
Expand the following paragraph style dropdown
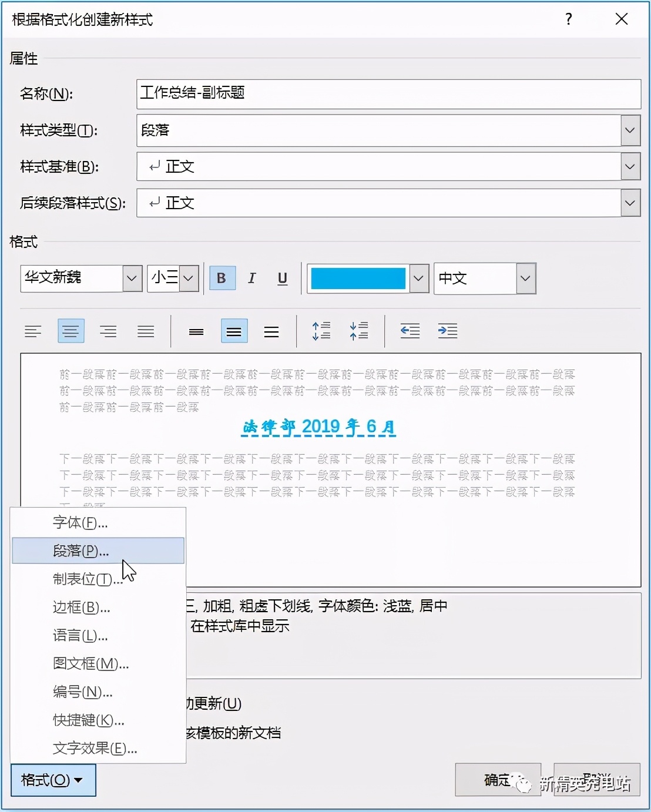(x=630, y=203)
